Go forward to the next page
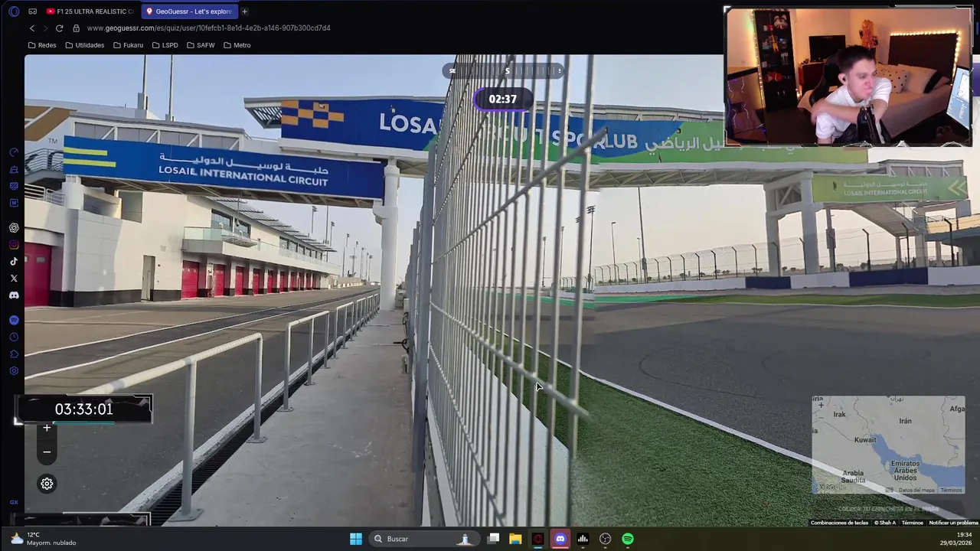980x551 pixels. (45, 28)
